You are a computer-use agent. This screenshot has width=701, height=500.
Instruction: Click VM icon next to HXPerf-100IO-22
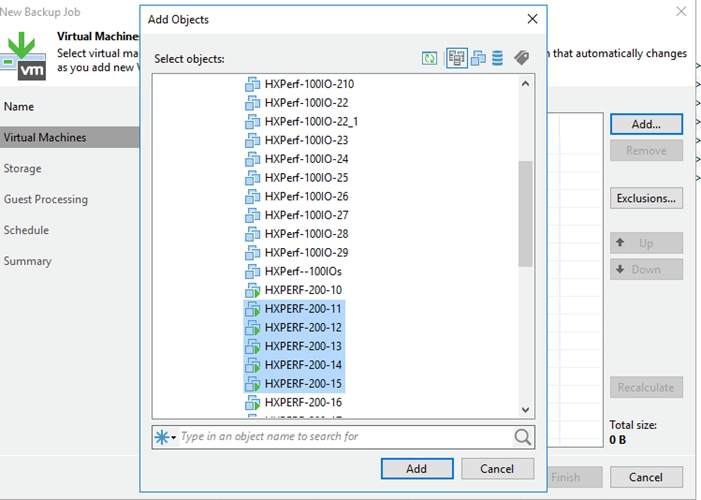(253, 103)
